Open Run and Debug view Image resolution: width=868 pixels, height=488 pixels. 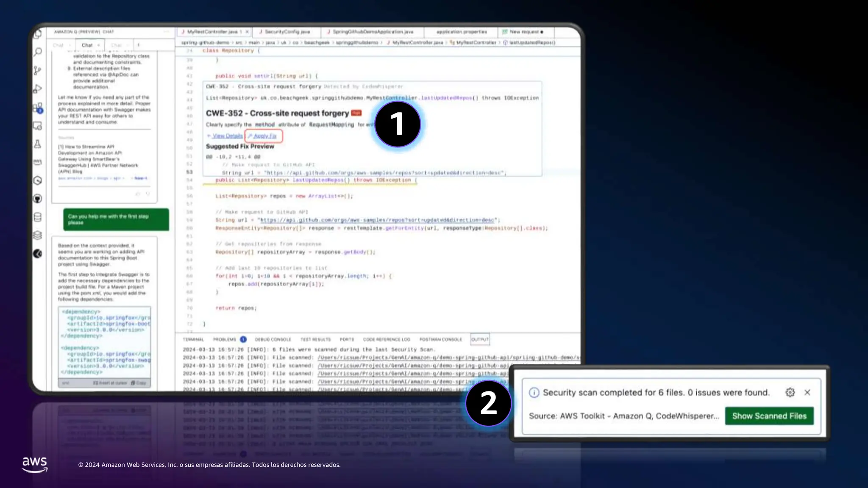38,89
